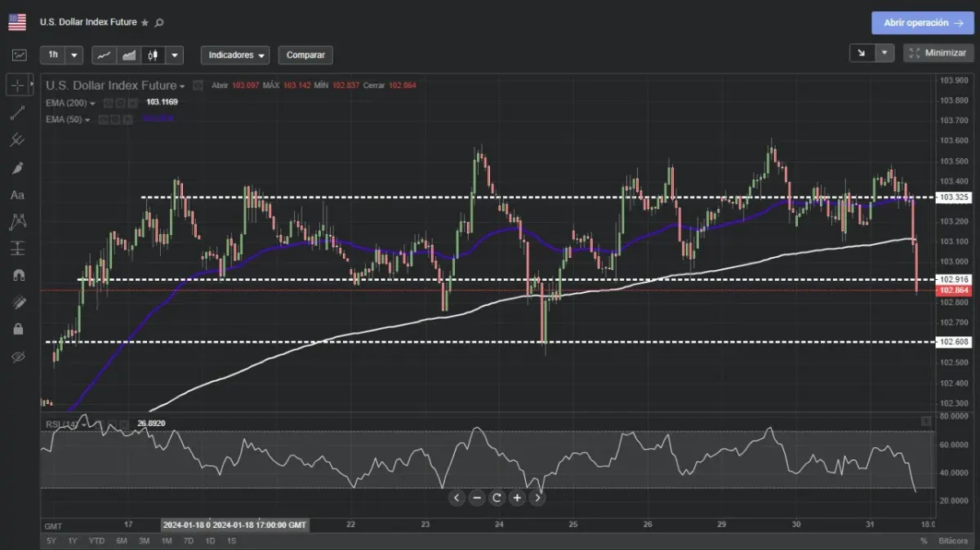Zoom out with the minus button
Viewport: 980px width, 550px height.
(477, 497)
